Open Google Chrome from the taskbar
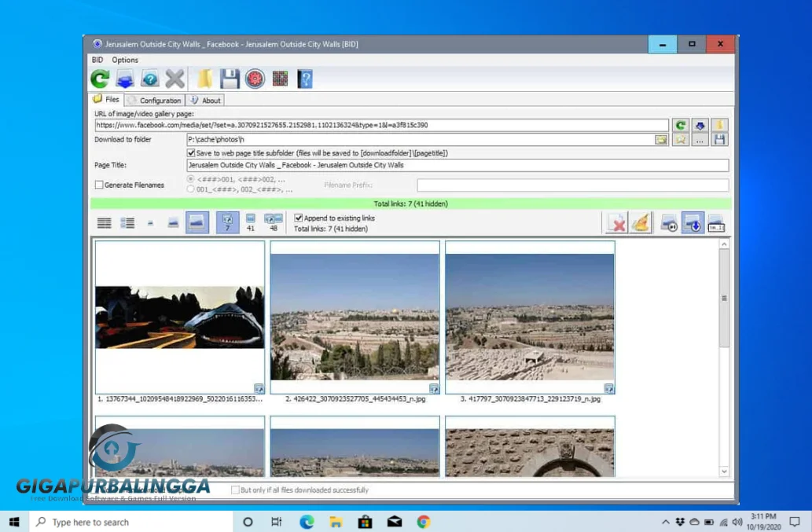812x532 pixels. [x=424, y=522]
